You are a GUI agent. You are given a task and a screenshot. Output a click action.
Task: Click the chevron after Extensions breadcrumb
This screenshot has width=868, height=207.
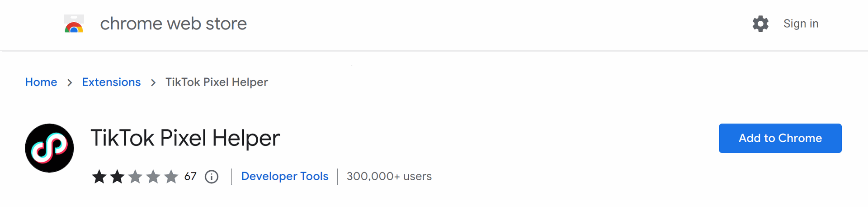(153, 82)
